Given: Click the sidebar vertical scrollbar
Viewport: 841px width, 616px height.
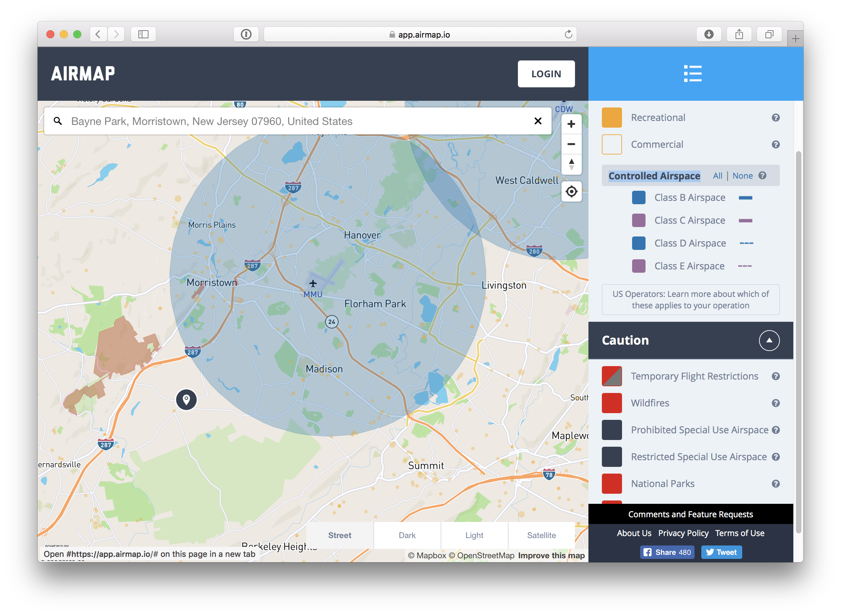Looking at the screenshot, I should (x=798, y=341).
